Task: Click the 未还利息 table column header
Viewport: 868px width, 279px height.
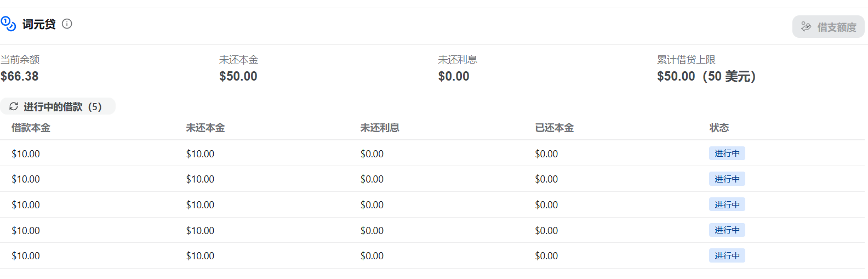Action: [x=380, y=128]
